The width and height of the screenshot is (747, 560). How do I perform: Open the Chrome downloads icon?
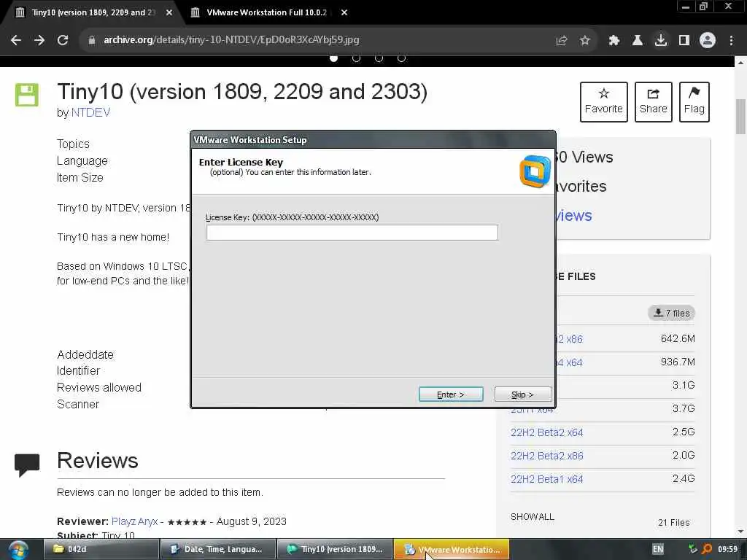click(661, 40)
